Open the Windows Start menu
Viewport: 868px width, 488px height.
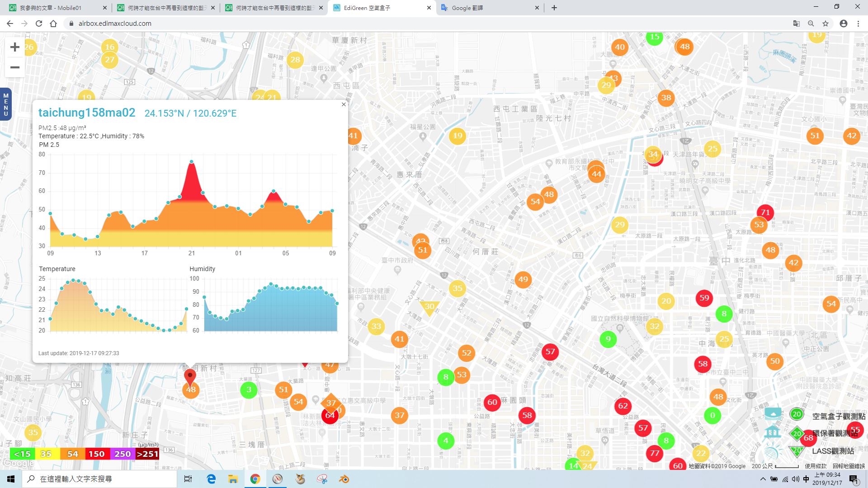(11, 479)
